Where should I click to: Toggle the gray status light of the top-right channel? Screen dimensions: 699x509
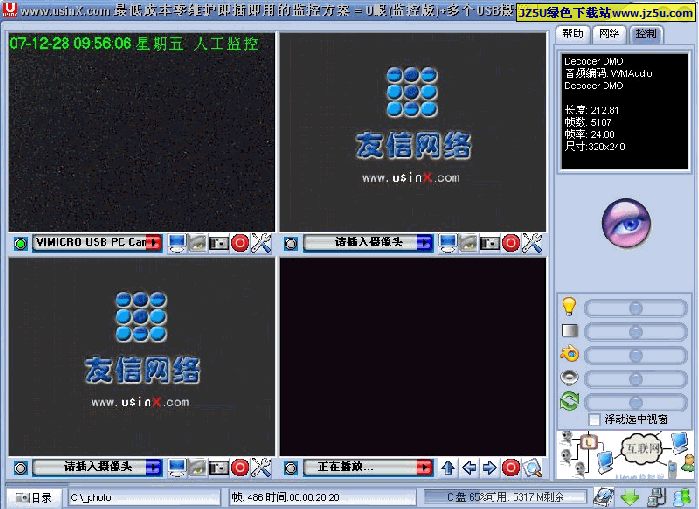pyautogui.click(x=291, y=244)
